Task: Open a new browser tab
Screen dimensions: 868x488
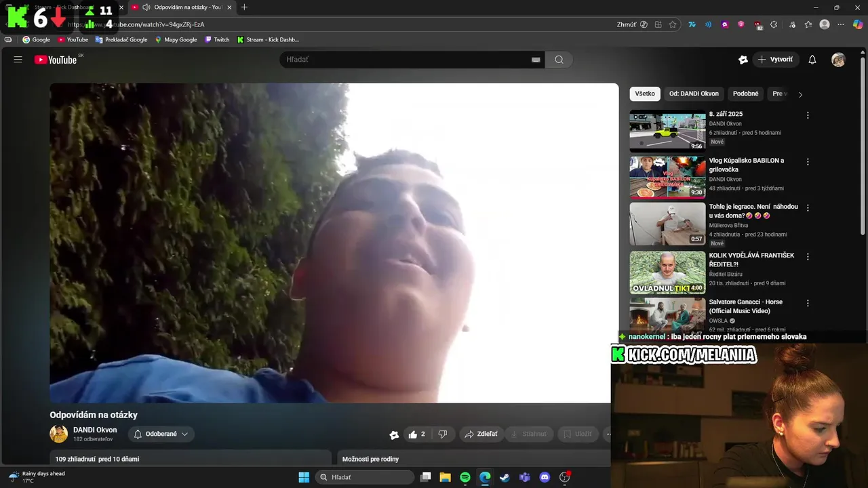Action: pyautogui.click(x=244, y=7)
